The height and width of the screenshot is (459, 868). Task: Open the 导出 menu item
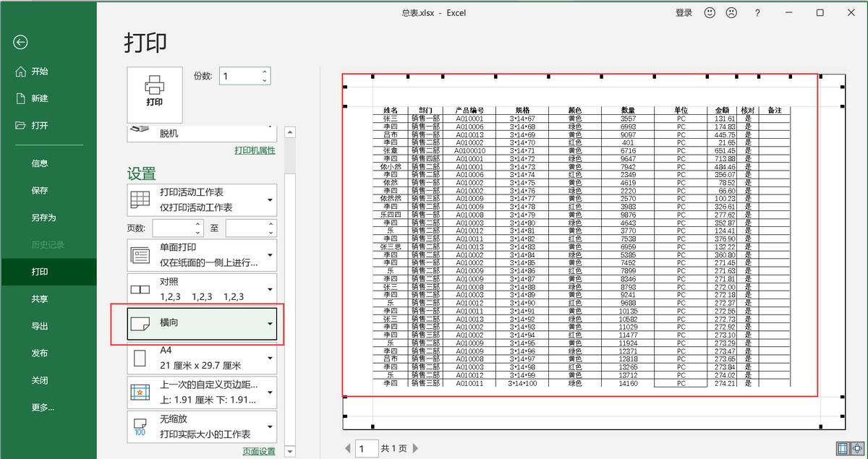(x=40, y=326)
